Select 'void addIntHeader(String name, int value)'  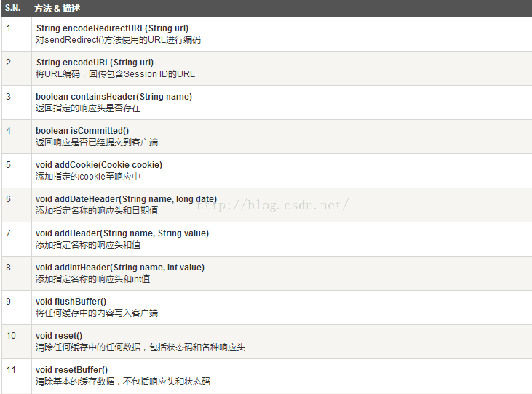120,268
